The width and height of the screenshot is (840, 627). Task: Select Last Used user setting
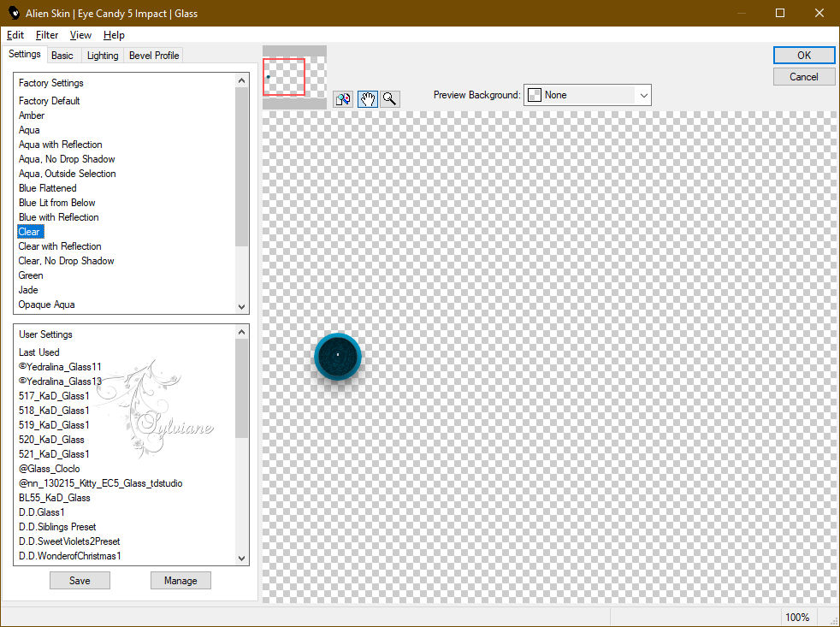coord(39,352)
